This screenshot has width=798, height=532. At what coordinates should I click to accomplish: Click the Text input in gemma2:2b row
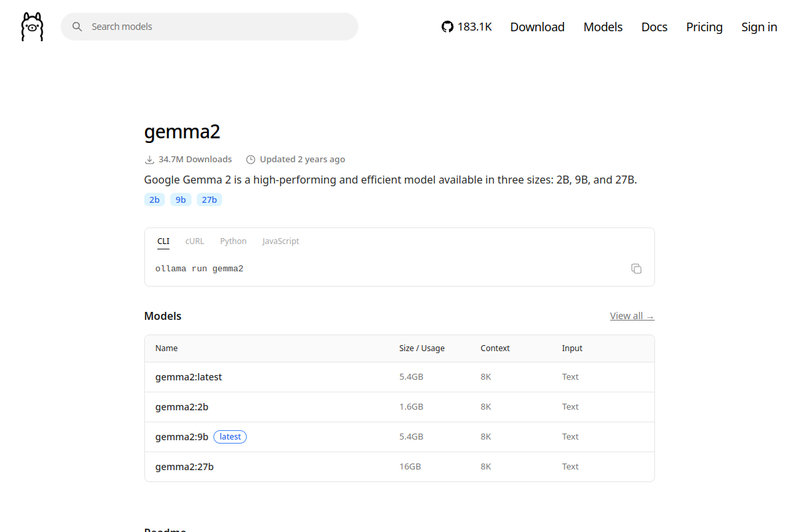tap(571, 407)
